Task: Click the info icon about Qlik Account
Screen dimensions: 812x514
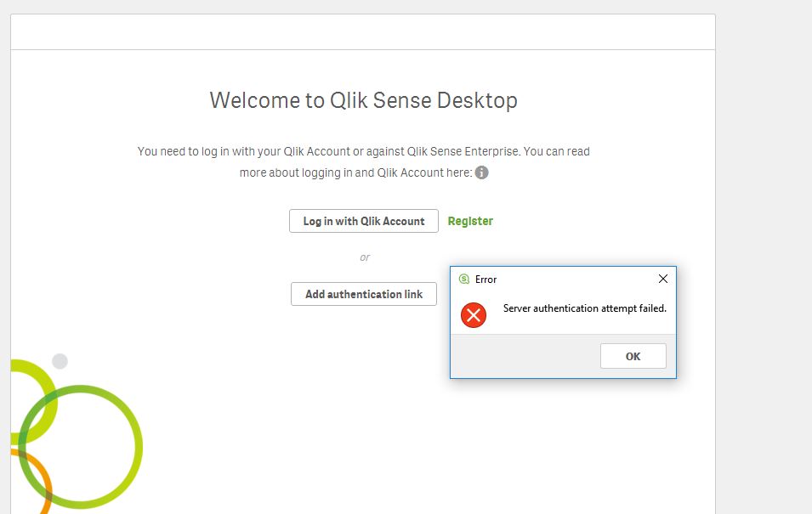Action: [x=482, y=173]
